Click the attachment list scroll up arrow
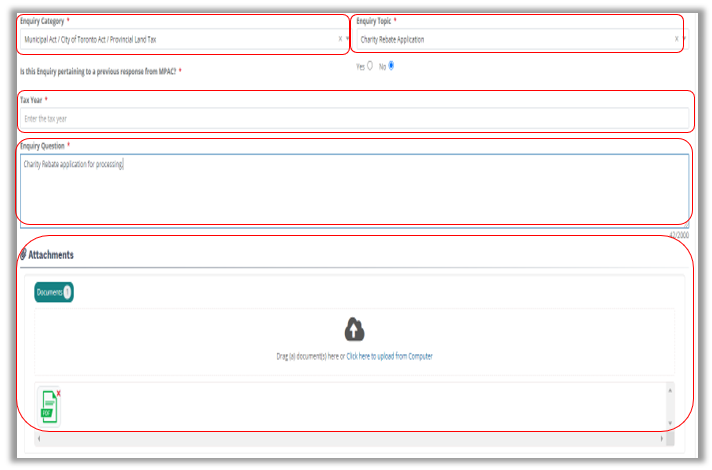712x470 pixels. [669, 389]
